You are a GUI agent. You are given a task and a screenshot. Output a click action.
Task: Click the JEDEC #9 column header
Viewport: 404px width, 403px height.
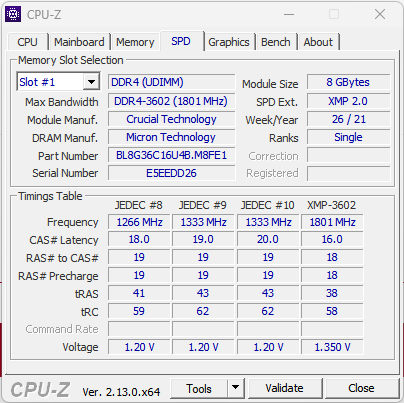coord(203,205)
